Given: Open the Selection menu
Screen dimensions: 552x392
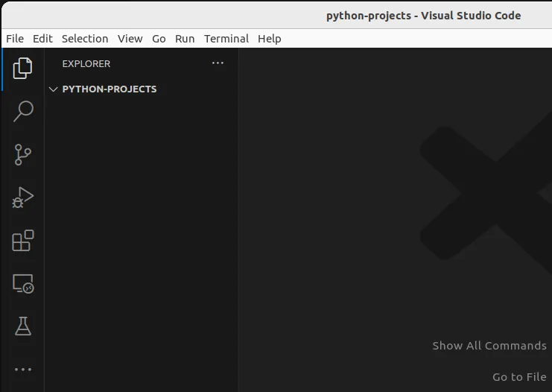Looking at the screenshot, I should pos(85,39).
